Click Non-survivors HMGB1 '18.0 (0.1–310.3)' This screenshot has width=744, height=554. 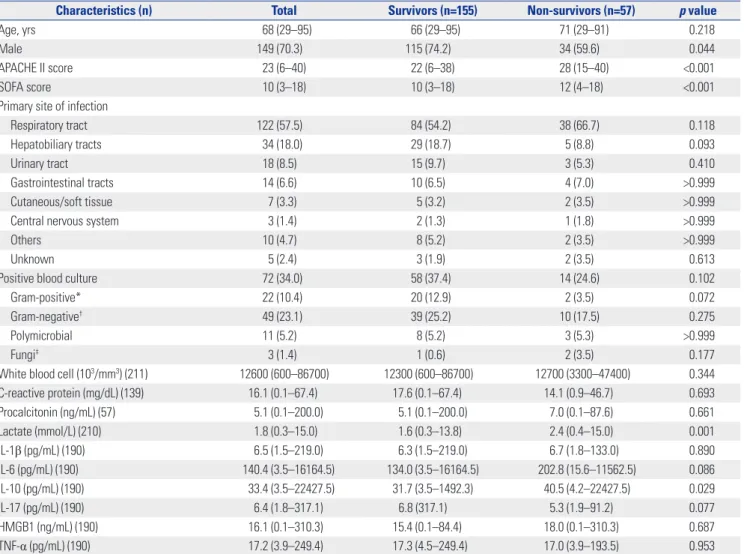click(581, 527)
